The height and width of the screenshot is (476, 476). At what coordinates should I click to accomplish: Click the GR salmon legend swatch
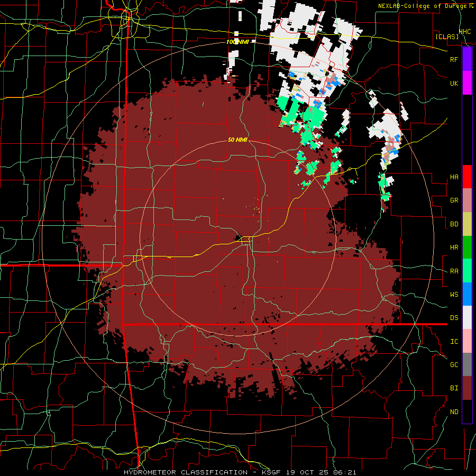click(467, 200)
